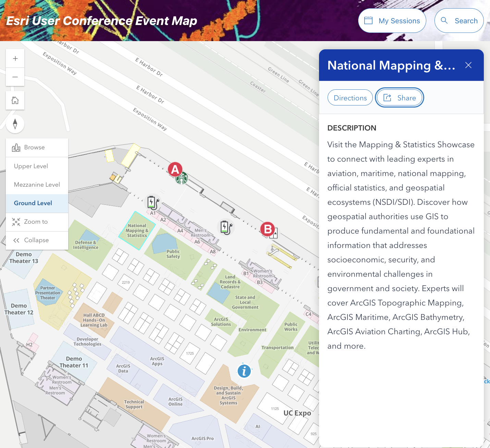
Task: Select the Public Safety area
Action: point(173,254)
